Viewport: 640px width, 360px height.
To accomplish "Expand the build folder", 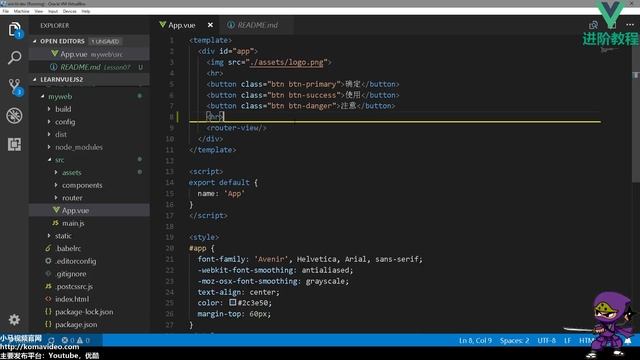I will pos(63,109).
